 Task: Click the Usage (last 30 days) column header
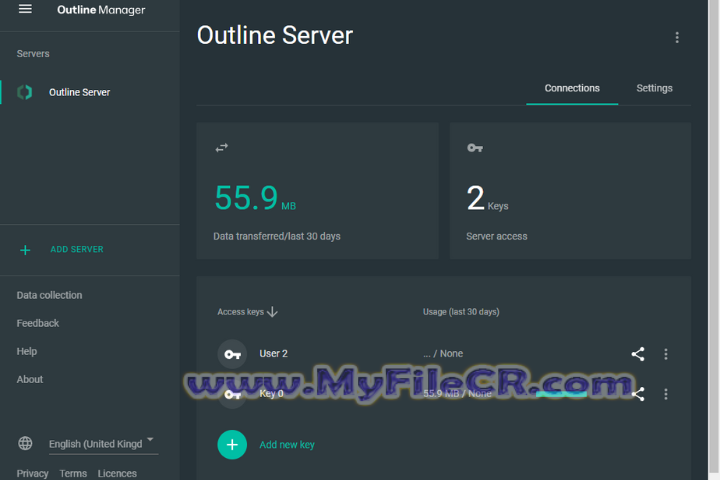461,312
